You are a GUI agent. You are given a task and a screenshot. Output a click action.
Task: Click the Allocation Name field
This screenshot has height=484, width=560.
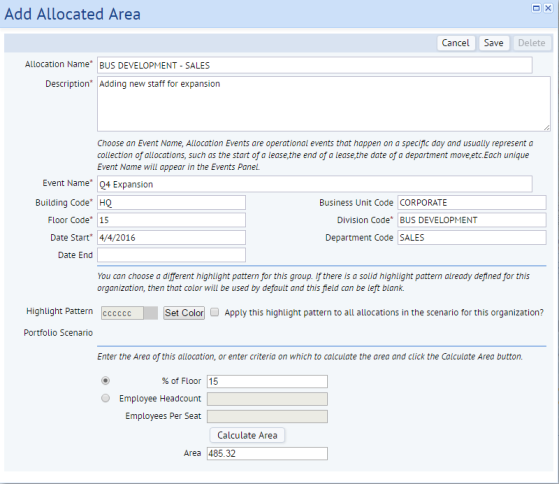pyautogui.click(x=315, y=65)
